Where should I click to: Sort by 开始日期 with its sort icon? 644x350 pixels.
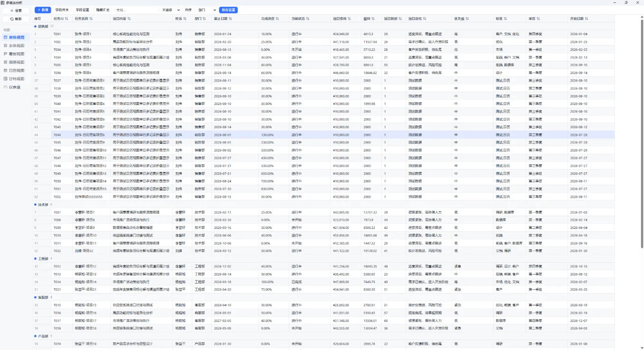(587, 19)
